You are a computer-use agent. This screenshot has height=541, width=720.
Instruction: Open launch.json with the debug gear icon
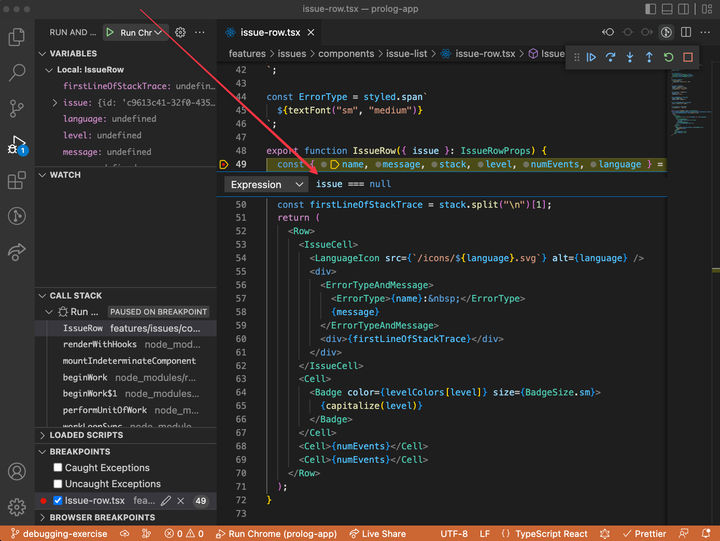point(181,32)
